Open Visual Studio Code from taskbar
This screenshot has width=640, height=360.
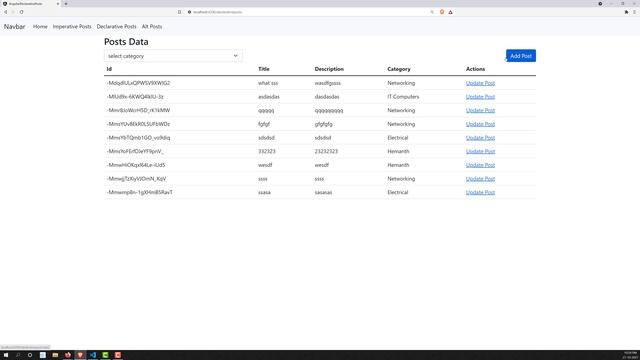(x=93, y=355)
